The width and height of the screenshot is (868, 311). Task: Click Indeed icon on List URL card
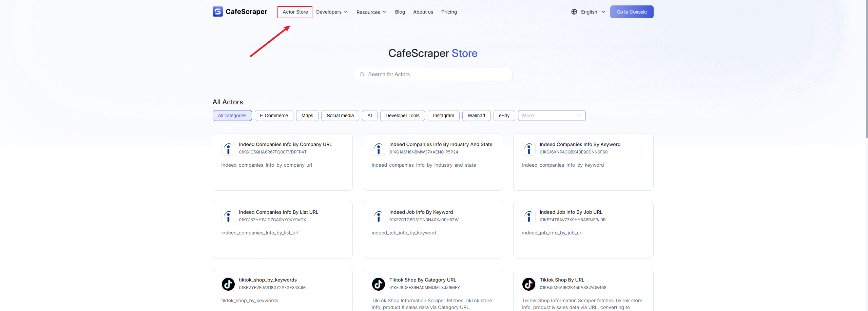(228, 216)
